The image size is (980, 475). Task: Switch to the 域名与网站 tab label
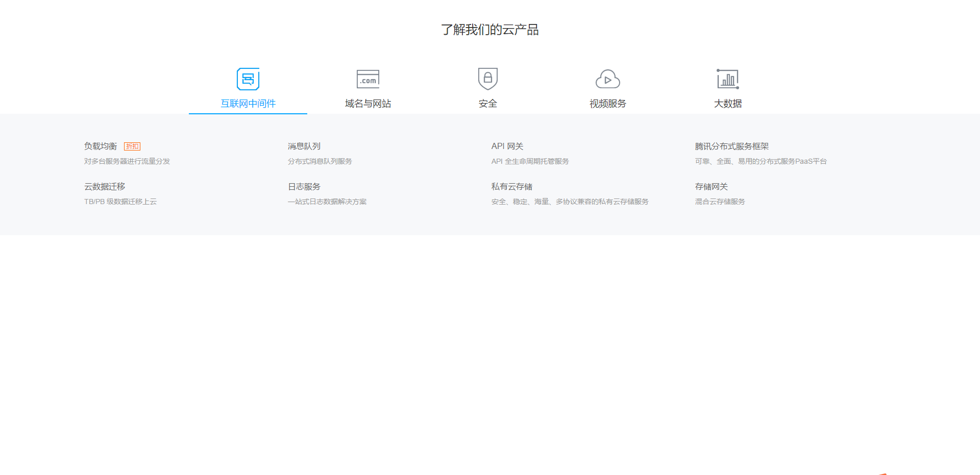[368, 104]
